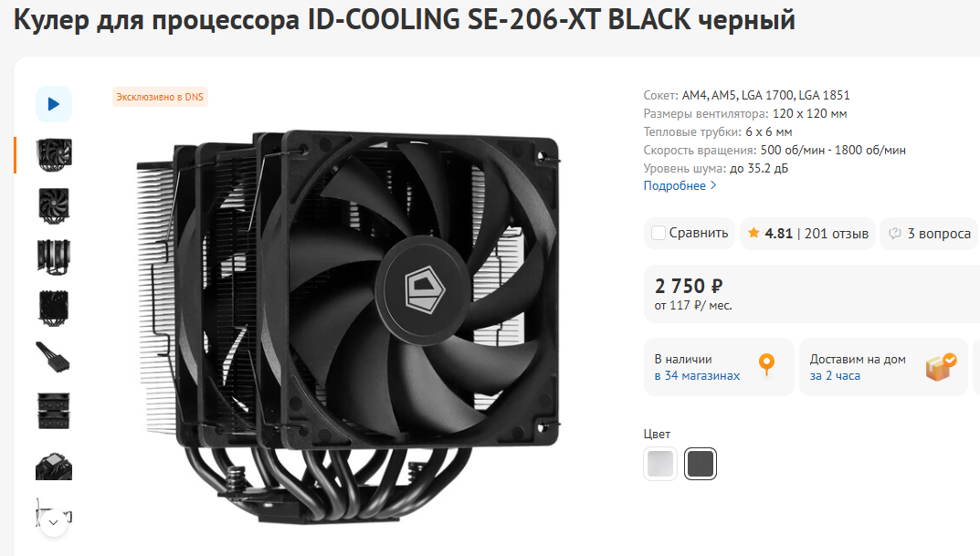Select the white color swatch
The width and height of the screenshot is (980, 556).
[x=660, y=464]
